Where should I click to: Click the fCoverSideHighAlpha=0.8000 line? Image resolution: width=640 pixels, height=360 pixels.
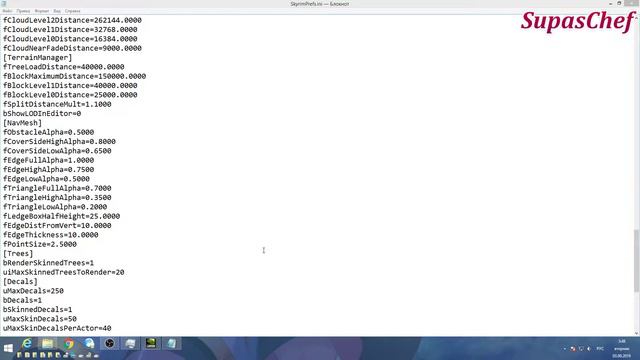(59, 142)
